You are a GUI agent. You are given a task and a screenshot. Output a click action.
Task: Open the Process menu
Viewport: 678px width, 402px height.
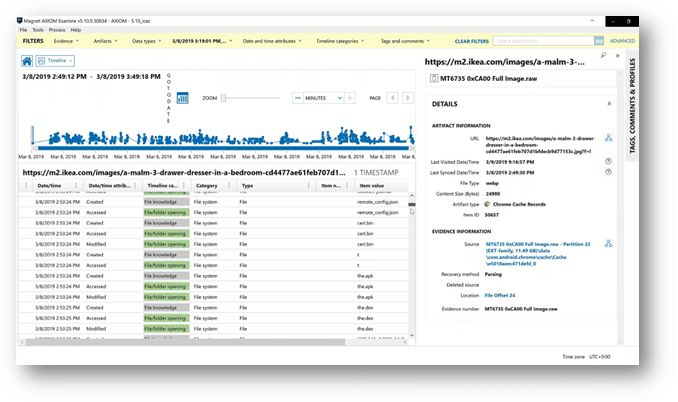coord(58,30)
